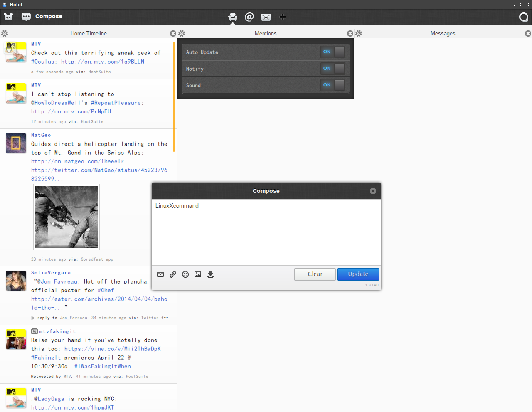Image resolution: width=532 pixels, height=412 pixels.
Task: Open the twitter.com/NatGeo status link
Action: (99, 175)
